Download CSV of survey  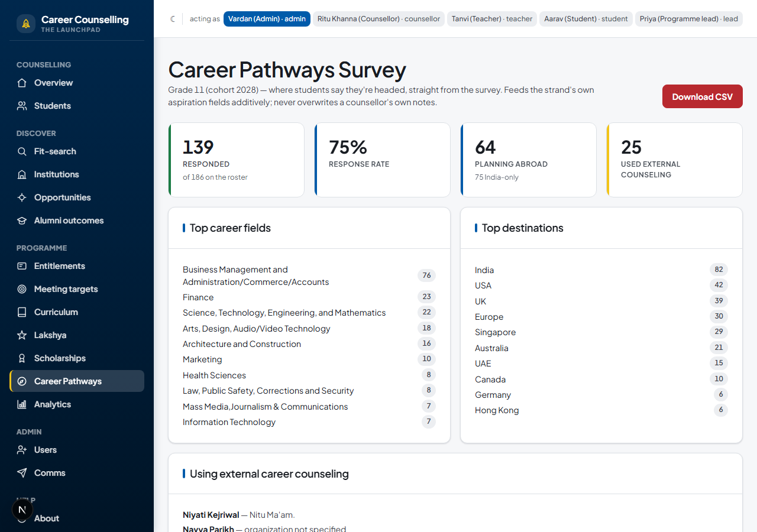click(703, 96)
